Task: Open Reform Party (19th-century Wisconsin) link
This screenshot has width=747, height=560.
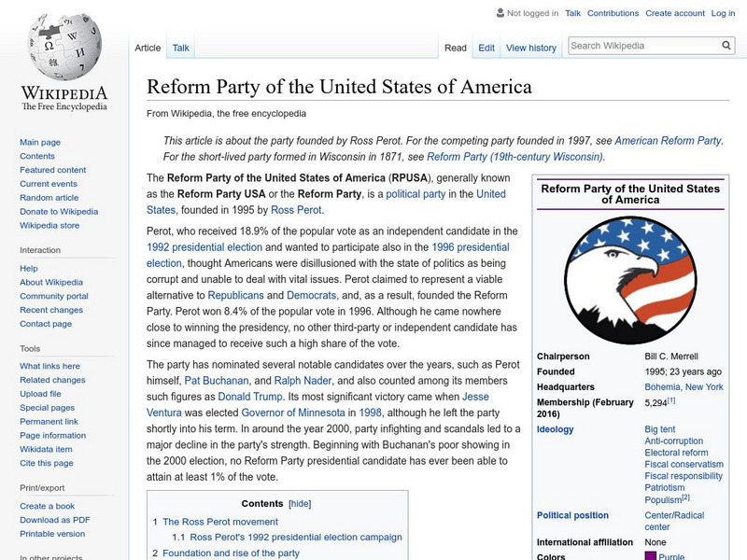Action: pos(514,157)
